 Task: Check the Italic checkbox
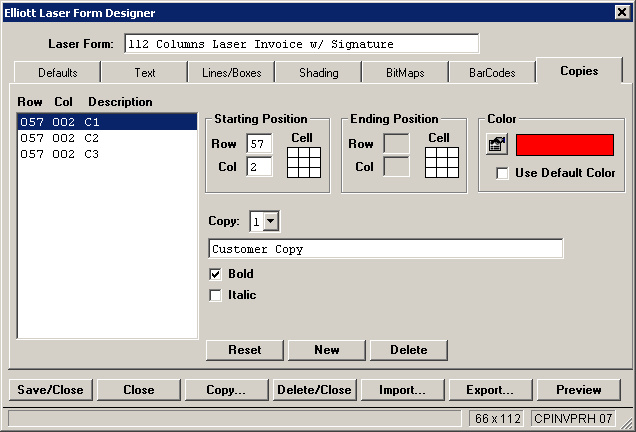[x=215, y=295]
